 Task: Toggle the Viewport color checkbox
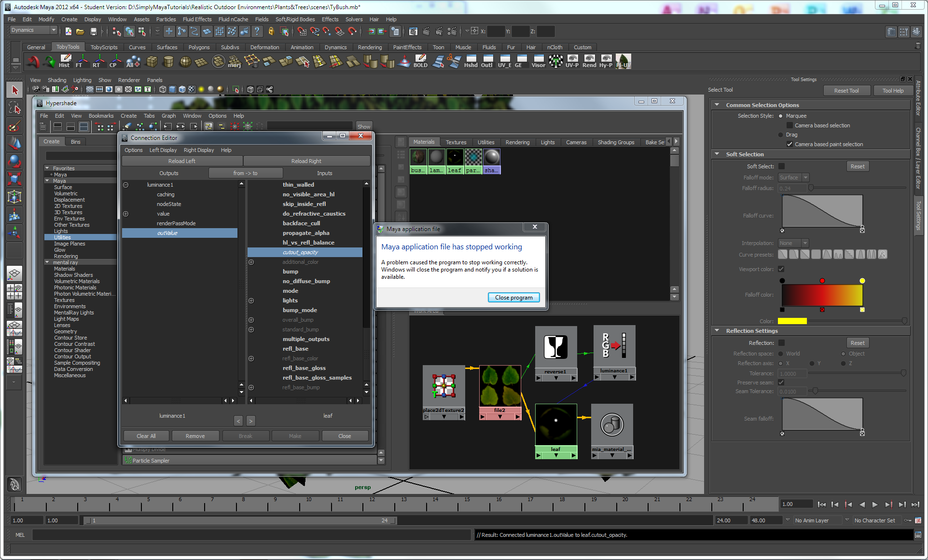pos(781,269)
